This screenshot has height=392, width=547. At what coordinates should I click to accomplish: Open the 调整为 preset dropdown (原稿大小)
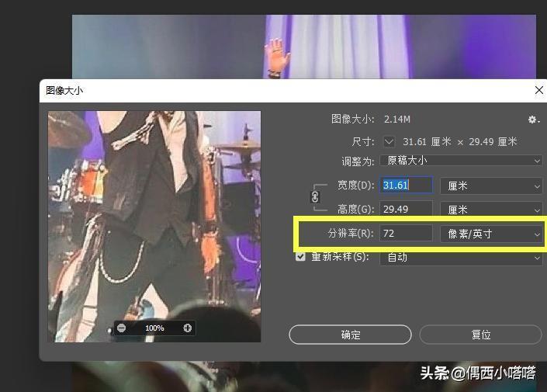461,161
